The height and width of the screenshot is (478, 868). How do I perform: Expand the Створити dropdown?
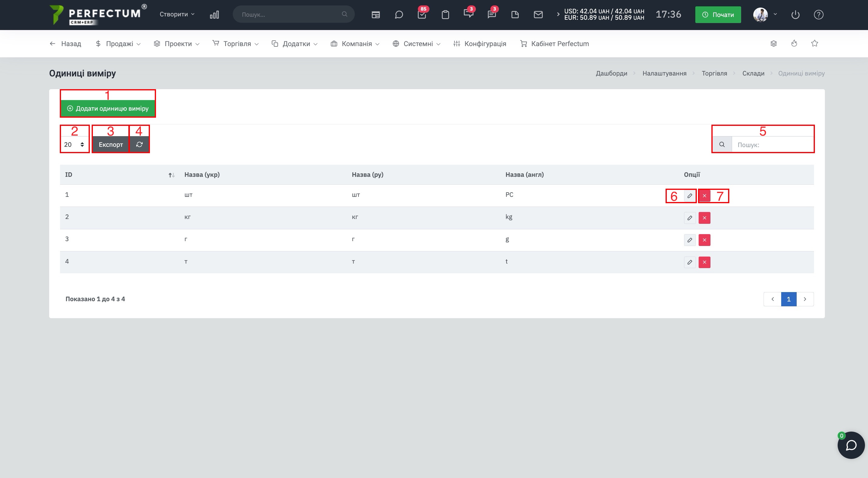[x=177, y=14]
